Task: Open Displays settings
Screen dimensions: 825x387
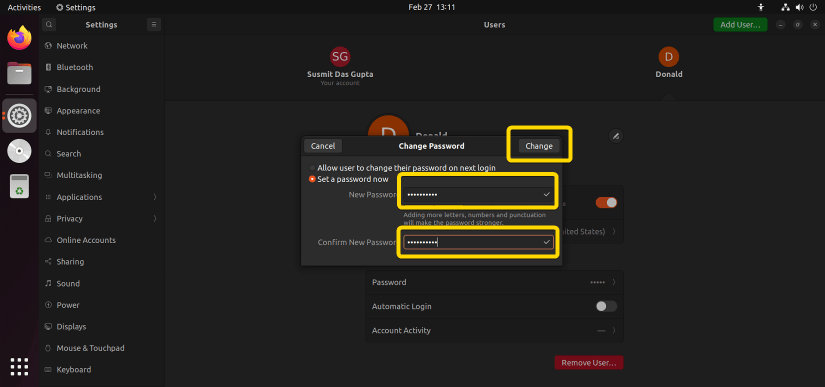Action: [x=102, y=327]
